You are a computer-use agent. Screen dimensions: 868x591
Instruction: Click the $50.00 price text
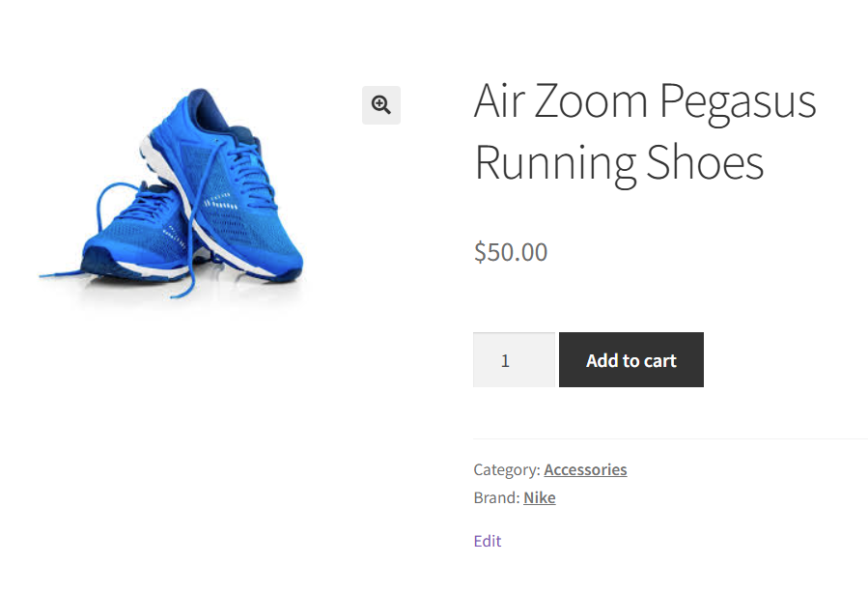pyautogui.click(x=511, y=253)
